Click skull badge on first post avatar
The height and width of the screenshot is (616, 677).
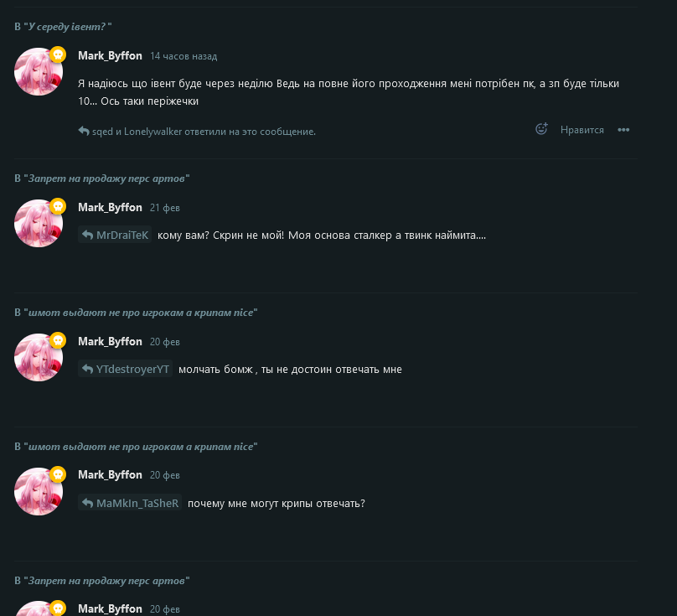point(58,54)
